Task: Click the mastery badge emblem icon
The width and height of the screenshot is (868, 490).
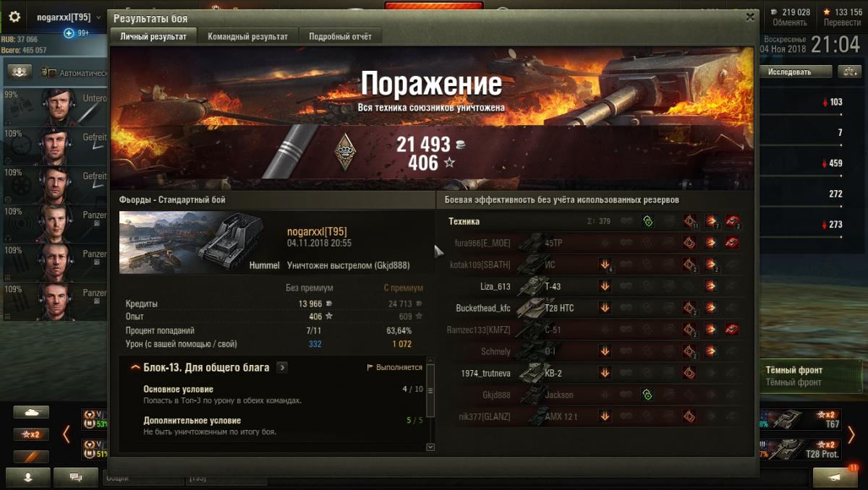Action: pyautogui.click(x=346, y=152)
